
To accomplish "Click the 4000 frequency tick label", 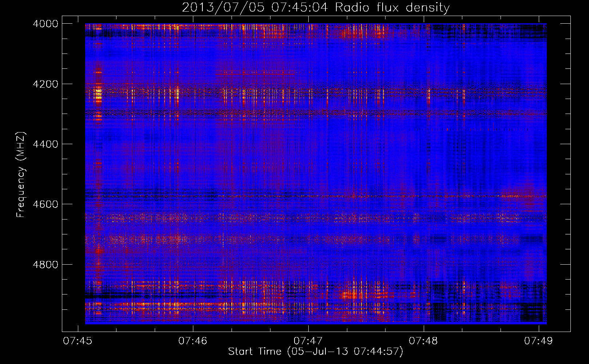I will (46, 24).
